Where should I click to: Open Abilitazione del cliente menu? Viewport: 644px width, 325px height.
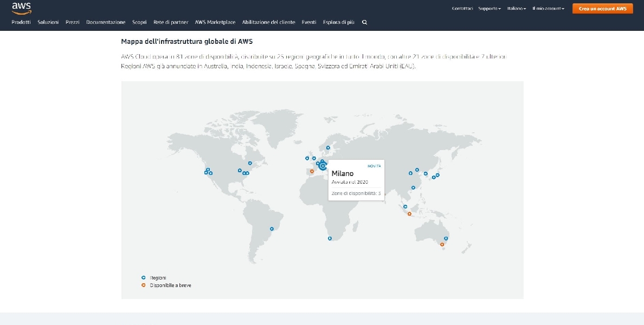269,22
